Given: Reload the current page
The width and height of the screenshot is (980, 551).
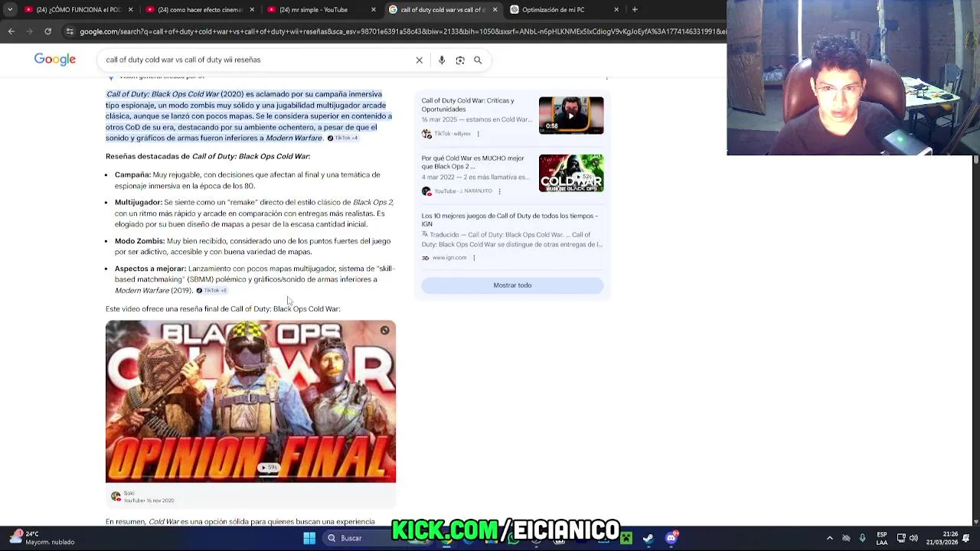Looking at the screenshot, I should coord(47,31).
